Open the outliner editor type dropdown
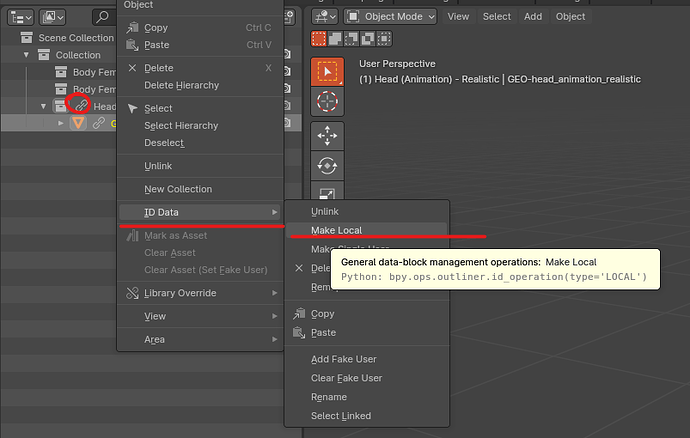 point(21,17)
